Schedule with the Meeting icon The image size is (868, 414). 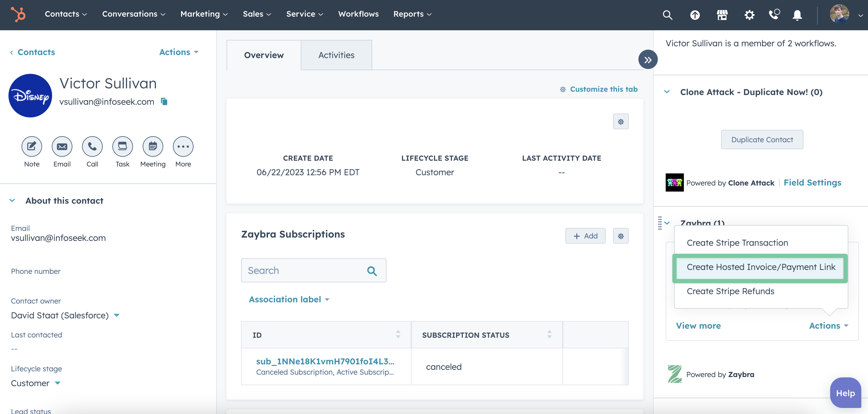coord(153,146)
